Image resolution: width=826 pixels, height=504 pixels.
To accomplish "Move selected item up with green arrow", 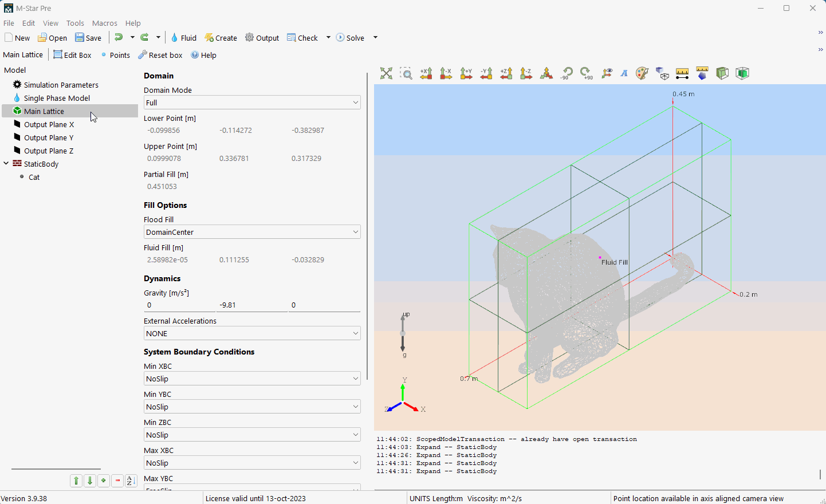I will pyautogui.click(x=76, y=481).
